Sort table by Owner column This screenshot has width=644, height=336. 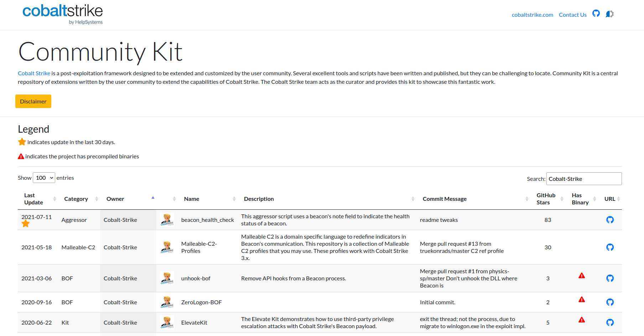(x=115, y=199)
